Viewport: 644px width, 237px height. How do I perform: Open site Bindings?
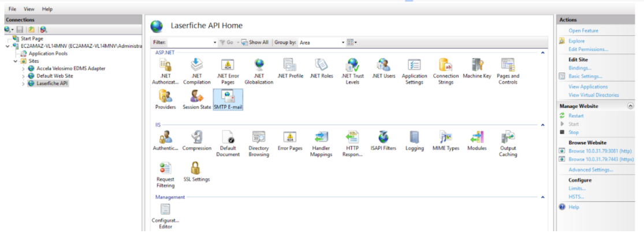[x=580, y=68]
